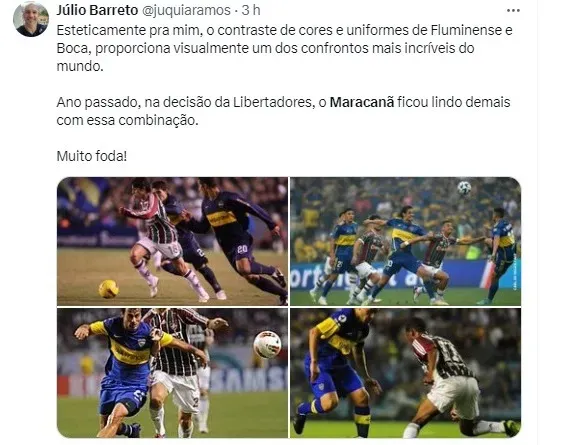Image resolution: width=563 pixels, height=445 pixels.
Task: Open the tweet's three-dot more options menu
Action: (513, 10)
